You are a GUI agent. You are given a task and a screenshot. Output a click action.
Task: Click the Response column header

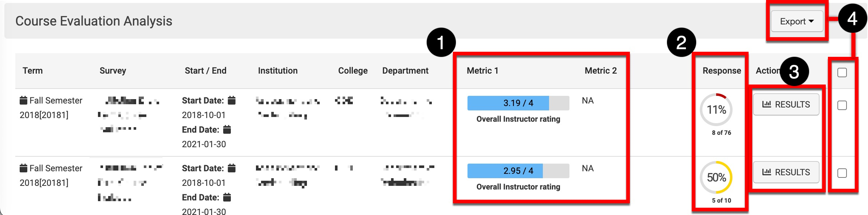[722, 71]
